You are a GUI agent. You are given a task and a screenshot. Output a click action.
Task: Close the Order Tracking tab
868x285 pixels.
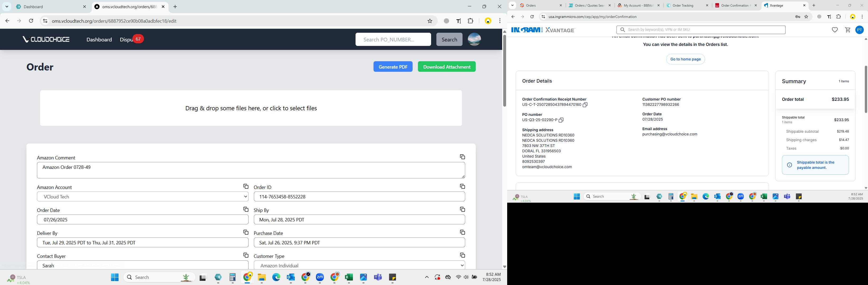pyautogui.click(x=707, y=5)
